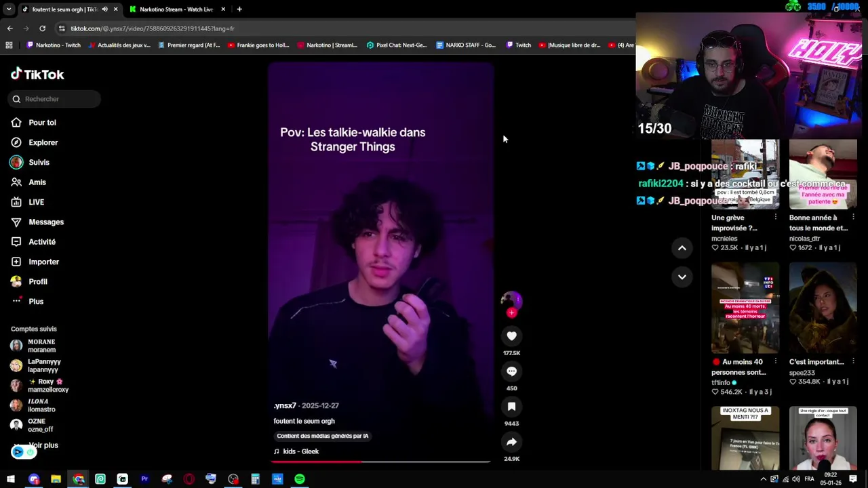Open nicolas_dtr author link
Viewport: 868px width, 488px height.
pyautogui.click(x=805, y=239)
